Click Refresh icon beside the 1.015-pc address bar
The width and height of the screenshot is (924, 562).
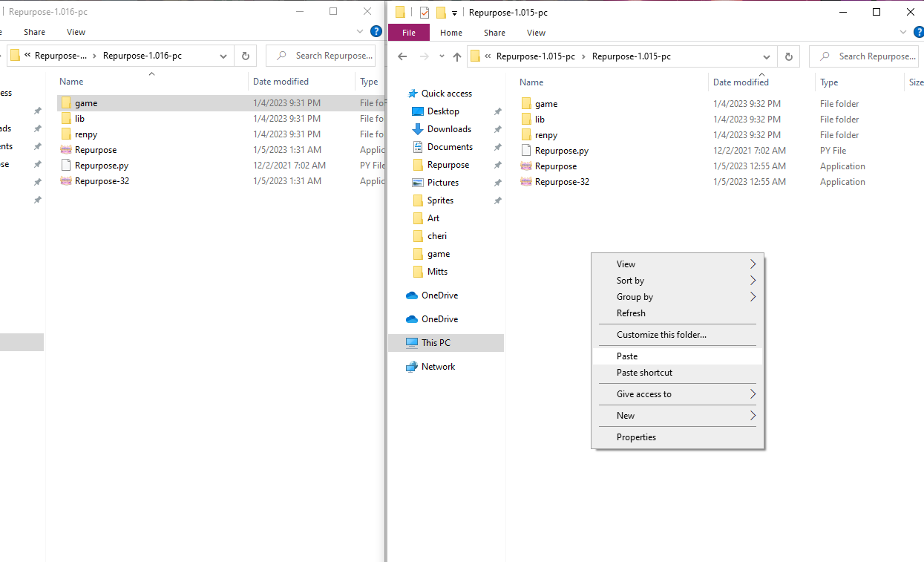789,56
